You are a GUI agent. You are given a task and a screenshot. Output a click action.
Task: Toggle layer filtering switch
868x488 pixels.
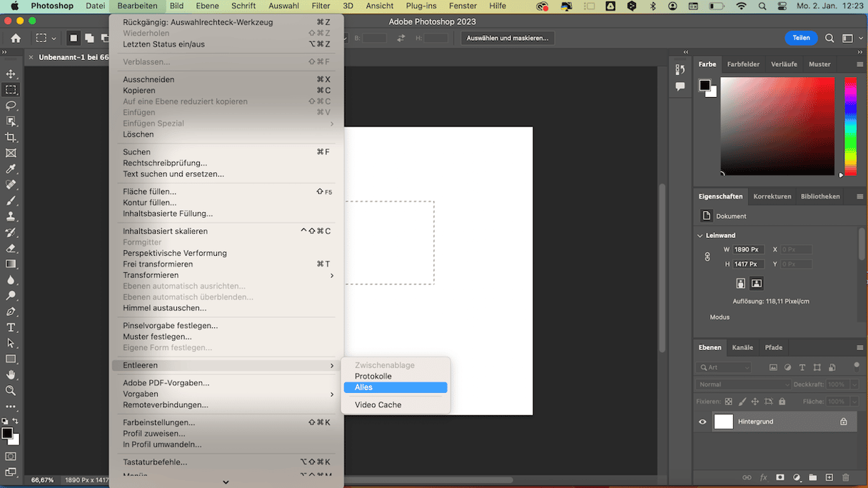(x=856, y=366)
